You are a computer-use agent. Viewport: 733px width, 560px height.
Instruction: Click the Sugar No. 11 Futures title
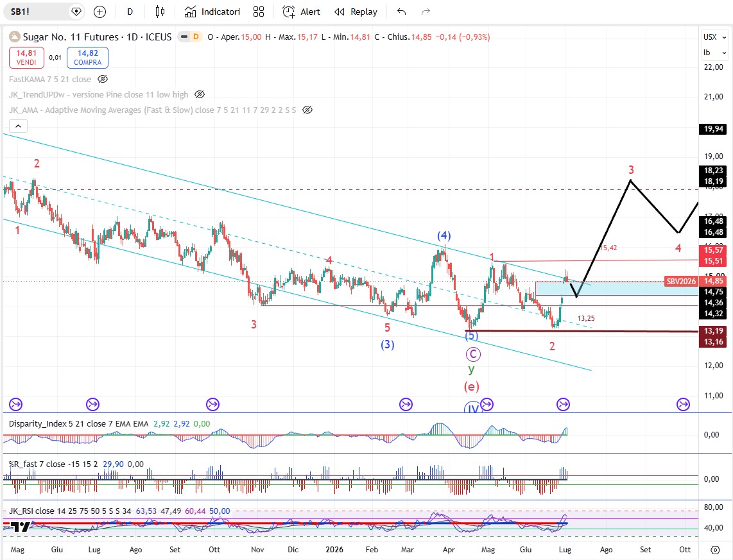pos(97,37)
